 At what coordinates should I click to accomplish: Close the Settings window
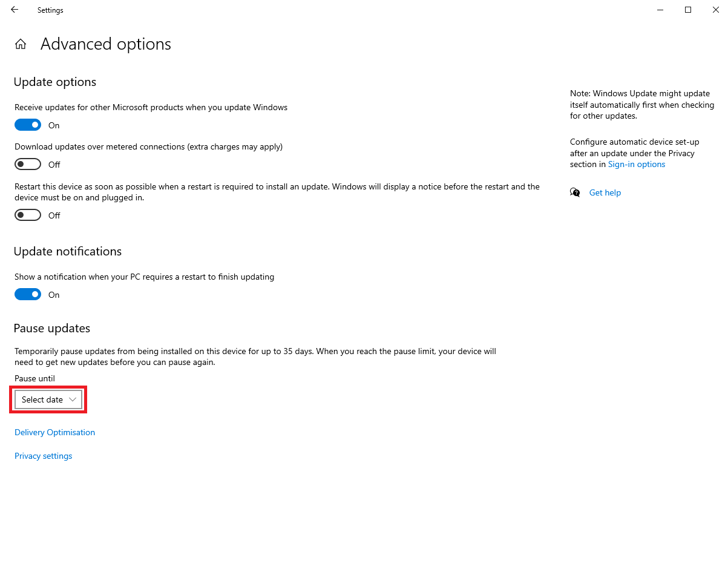click(x=716, y=10)
